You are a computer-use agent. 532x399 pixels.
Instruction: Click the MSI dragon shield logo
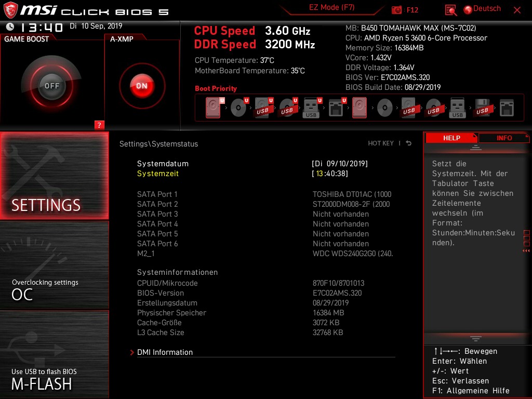pyautogui.click(x=10, y=10)
